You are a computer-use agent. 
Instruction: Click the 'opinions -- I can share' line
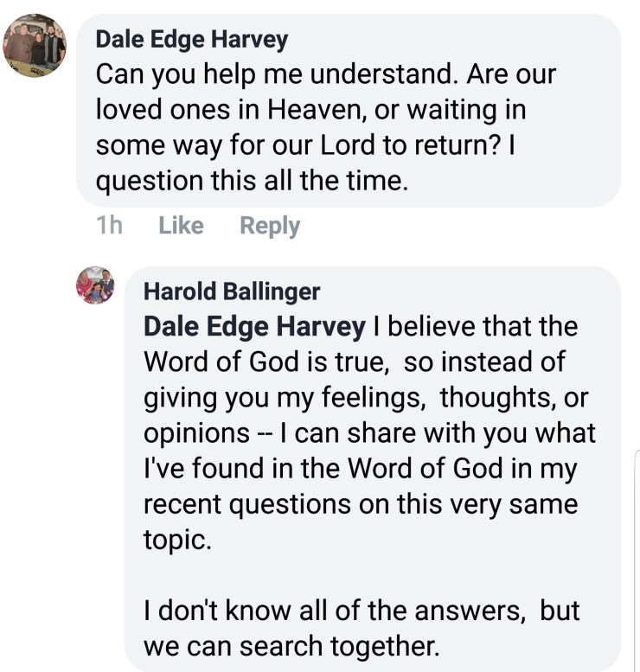click(x=368, y=433)
